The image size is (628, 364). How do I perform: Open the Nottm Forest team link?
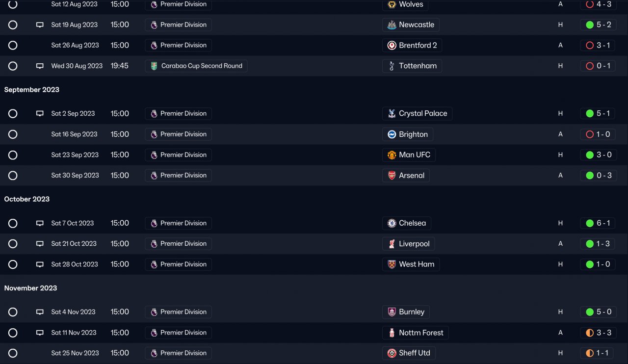[420, 333]
